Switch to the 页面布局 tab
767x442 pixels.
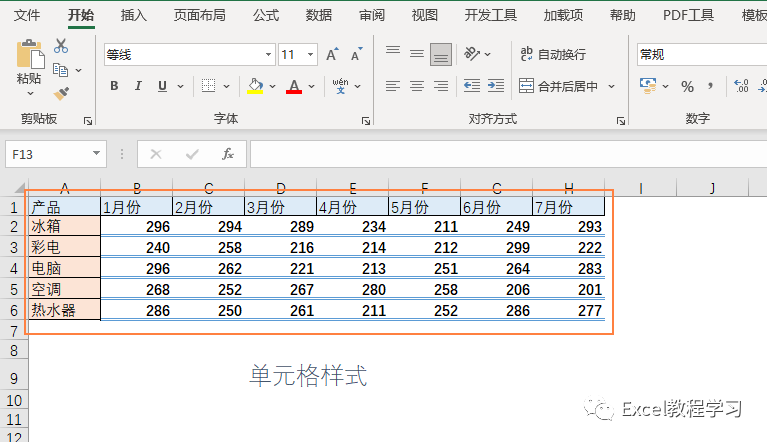point(200,15)
